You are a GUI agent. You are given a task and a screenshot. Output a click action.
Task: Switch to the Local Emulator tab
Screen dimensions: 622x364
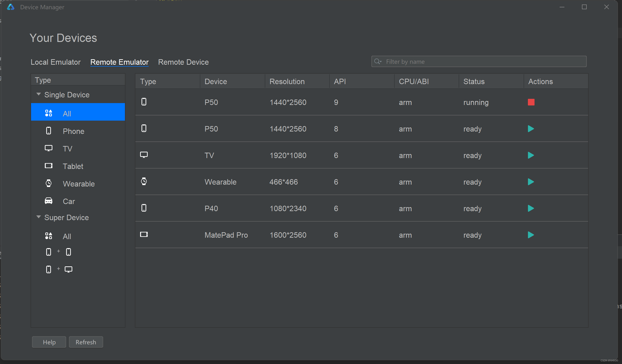pos(55,62)
